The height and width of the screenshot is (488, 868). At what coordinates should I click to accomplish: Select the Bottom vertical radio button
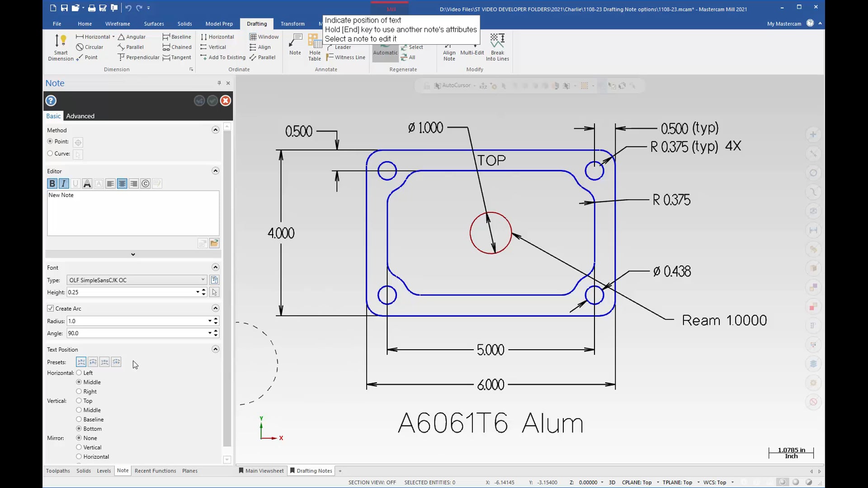pos(79,428)
